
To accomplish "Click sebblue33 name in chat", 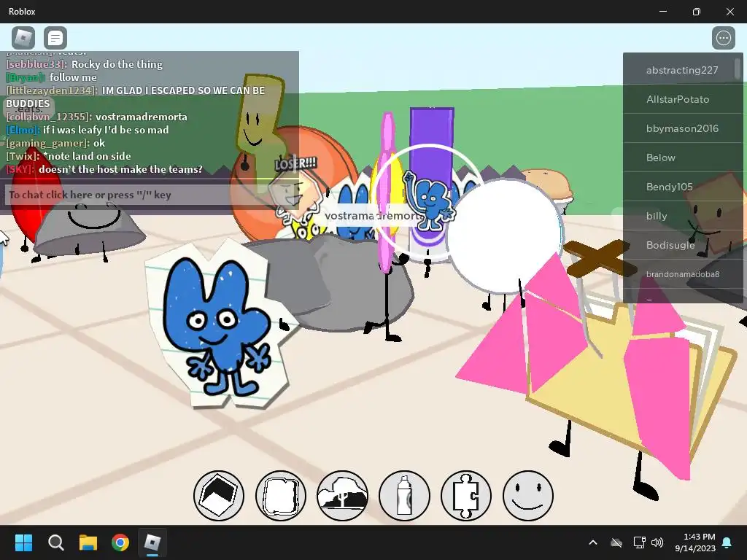I will tap(36, 64).
